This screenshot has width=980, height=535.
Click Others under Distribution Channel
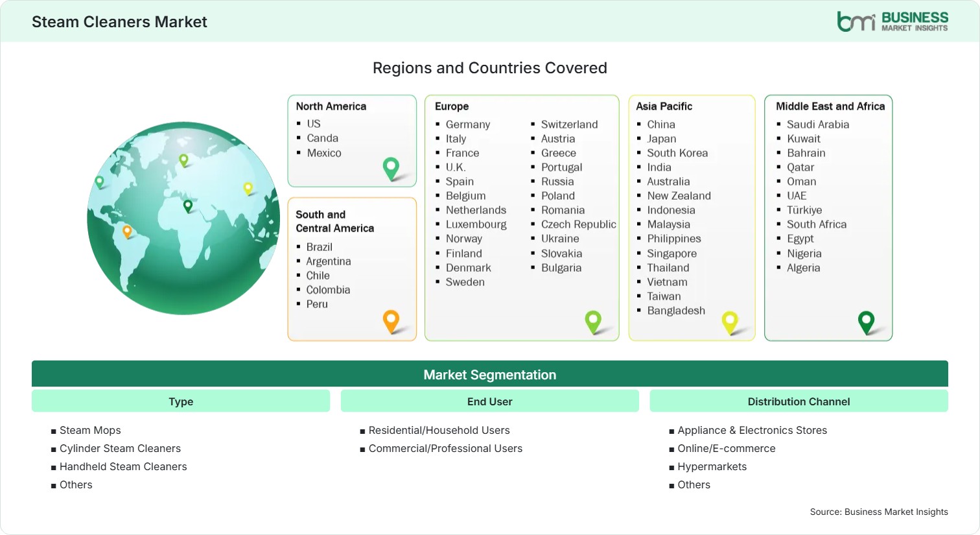(694, 484)
